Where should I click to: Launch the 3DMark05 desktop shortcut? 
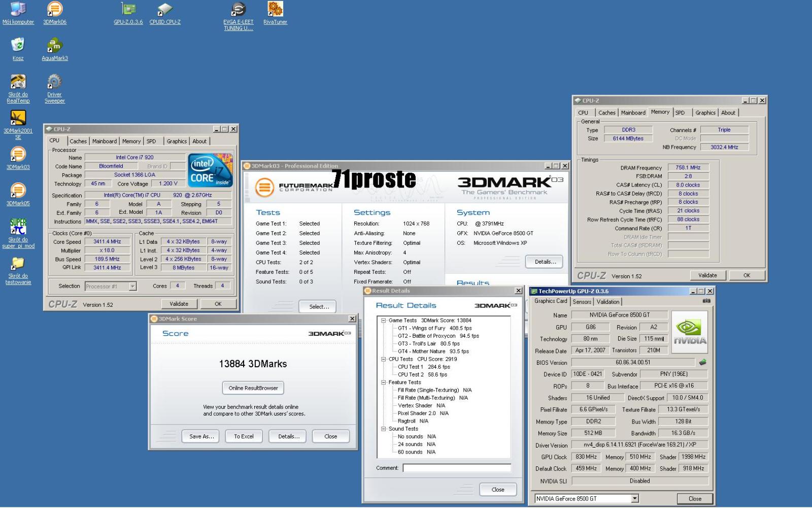point(18,195)
